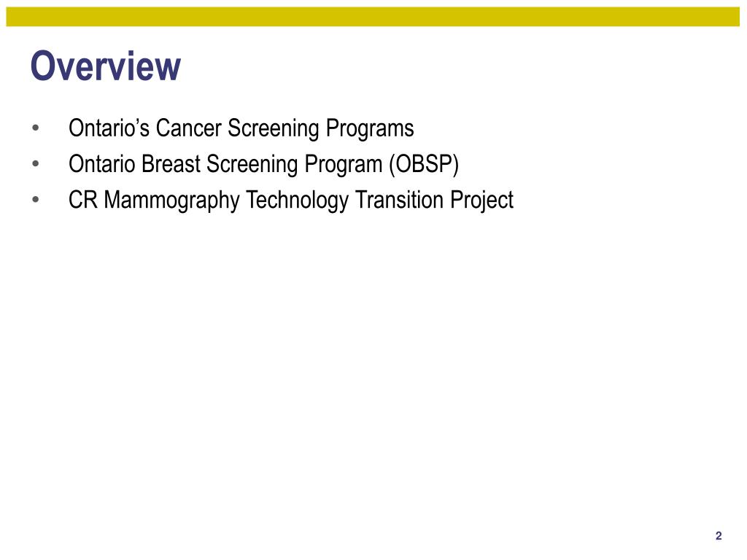747x560 pixels.
Task: Click the word "Technology"
Action: (298, 201)
